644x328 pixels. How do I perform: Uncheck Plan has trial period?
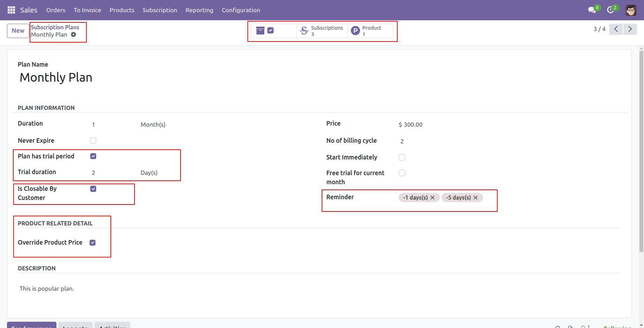coord(93,156)
